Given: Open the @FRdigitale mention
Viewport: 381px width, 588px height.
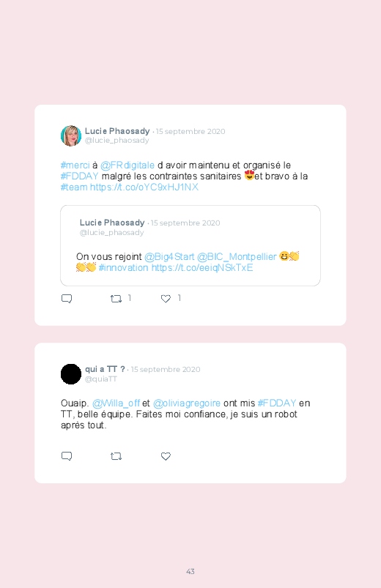Looking at the screenshot, I should [127, 165].
